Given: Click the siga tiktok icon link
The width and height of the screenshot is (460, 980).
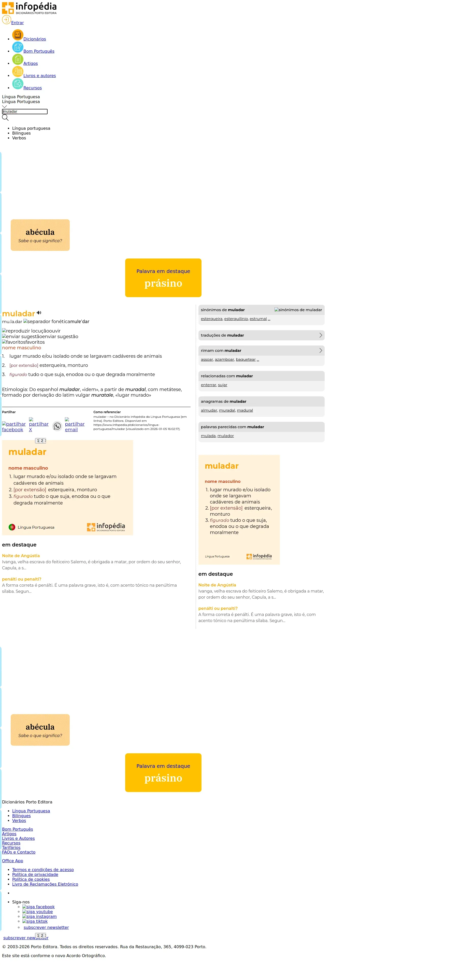Looking at the screenshot, I should [35, 921].
